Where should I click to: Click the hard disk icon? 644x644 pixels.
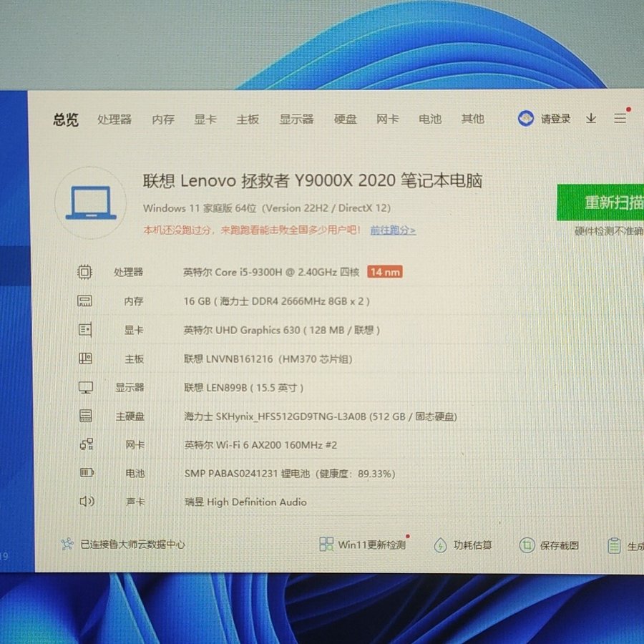(85, 416)
